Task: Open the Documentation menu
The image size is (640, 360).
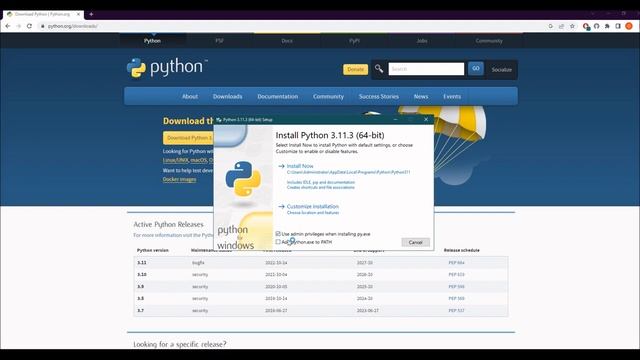Action: (x=278, y=96)
